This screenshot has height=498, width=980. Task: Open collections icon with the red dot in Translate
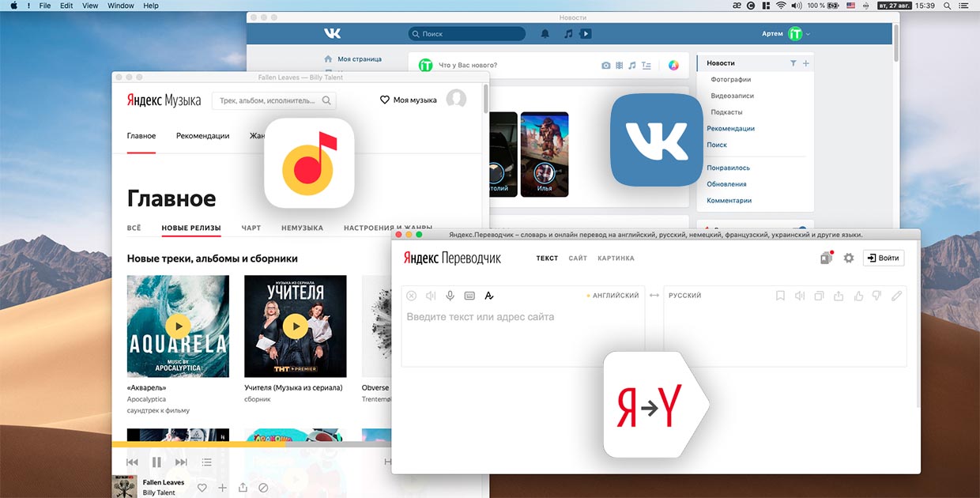[x=827, y=258]
